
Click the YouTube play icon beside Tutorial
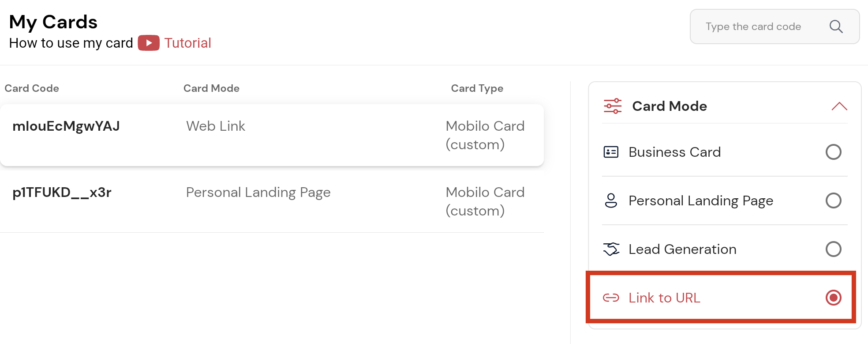pos(149,43)
